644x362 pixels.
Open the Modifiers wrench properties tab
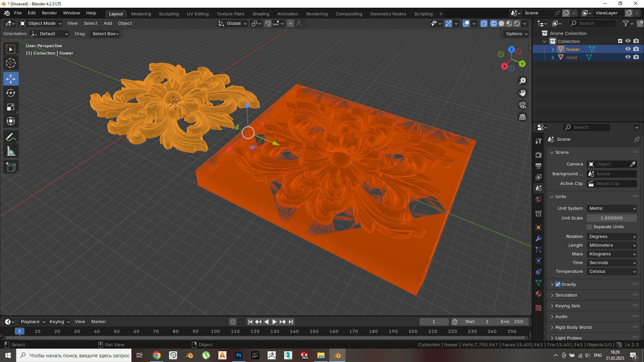pos(538,239)
